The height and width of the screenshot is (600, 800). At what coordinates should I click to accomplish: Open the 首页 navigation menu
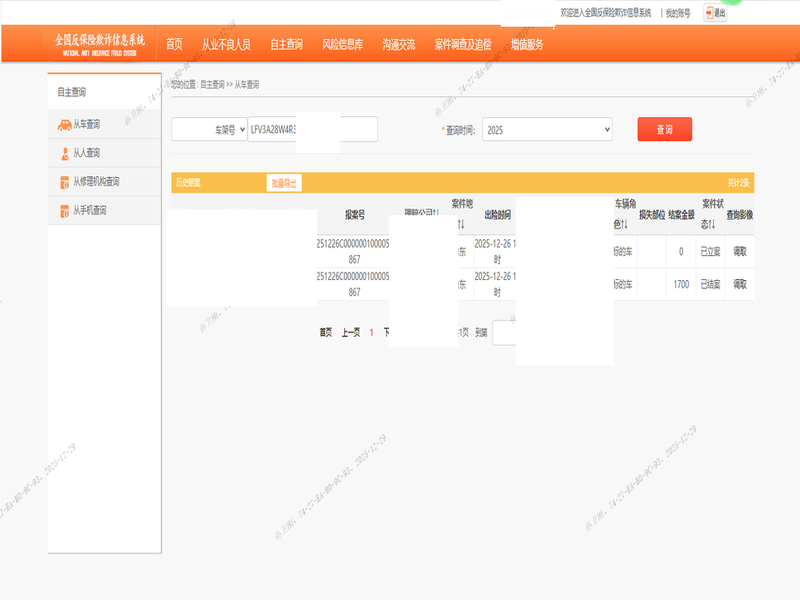pyautogui.click(x=174, y=44)
